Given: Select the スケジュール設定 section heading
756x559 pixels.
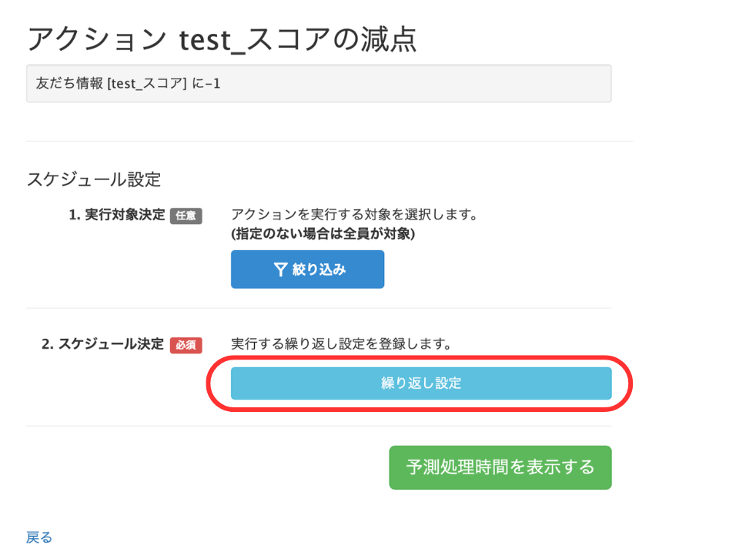Looking at the screenshot, I should coord(94,179).
